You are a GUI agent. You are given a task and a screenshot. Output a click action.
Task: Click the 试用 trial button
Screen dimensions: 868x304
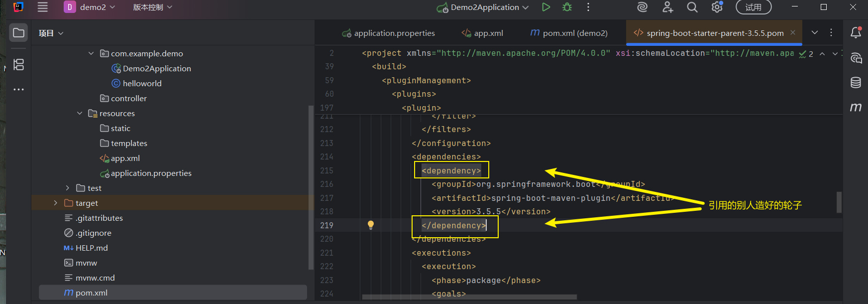tap(753, 7)
